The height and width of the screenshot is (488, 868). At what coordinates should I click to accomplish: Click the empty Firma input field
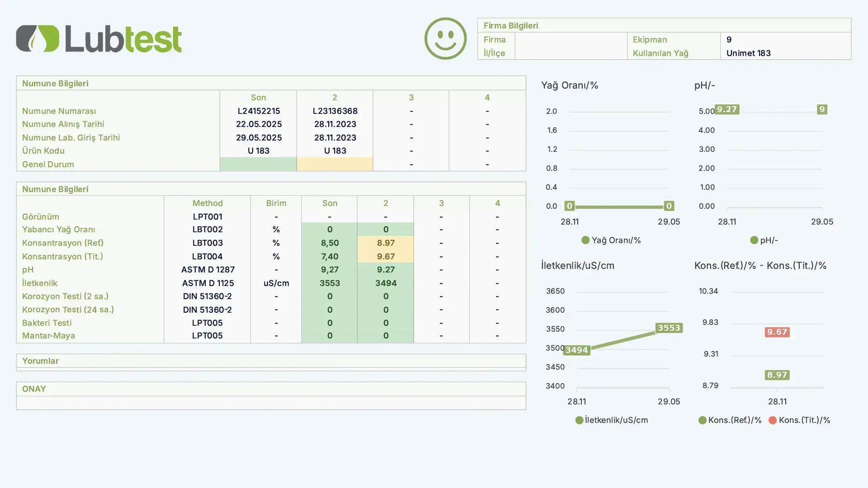pos(571,40)
